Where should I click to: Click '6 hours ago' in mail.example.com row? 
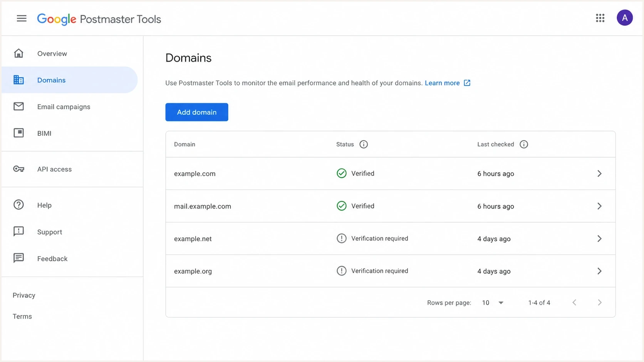point(496,206)
